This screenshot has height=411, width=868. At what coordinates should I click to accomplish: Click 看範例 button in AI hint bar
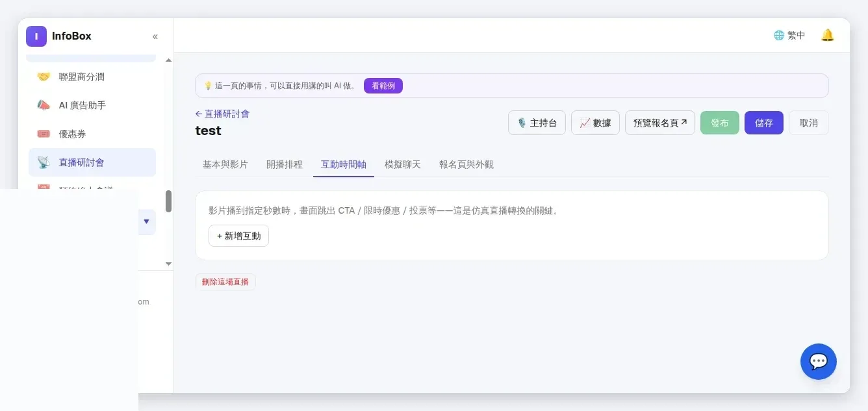coord(383,86)
